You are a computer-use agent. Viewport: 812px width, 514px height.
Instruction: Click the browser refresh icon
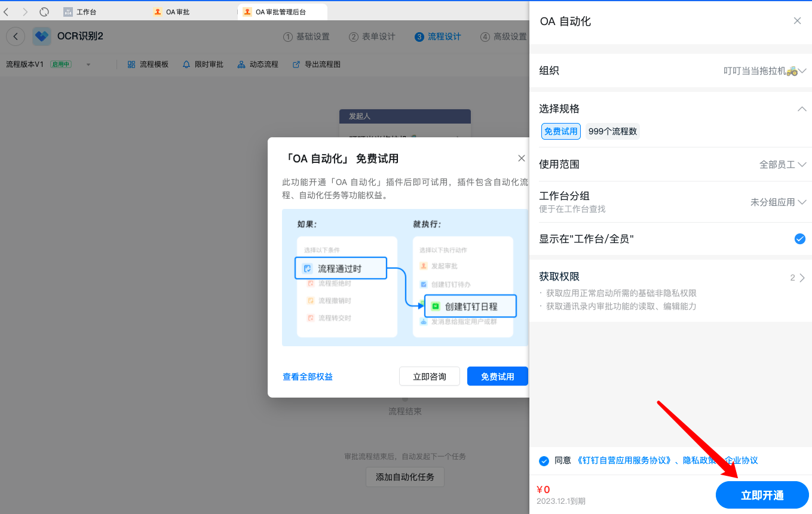point(44,12)
